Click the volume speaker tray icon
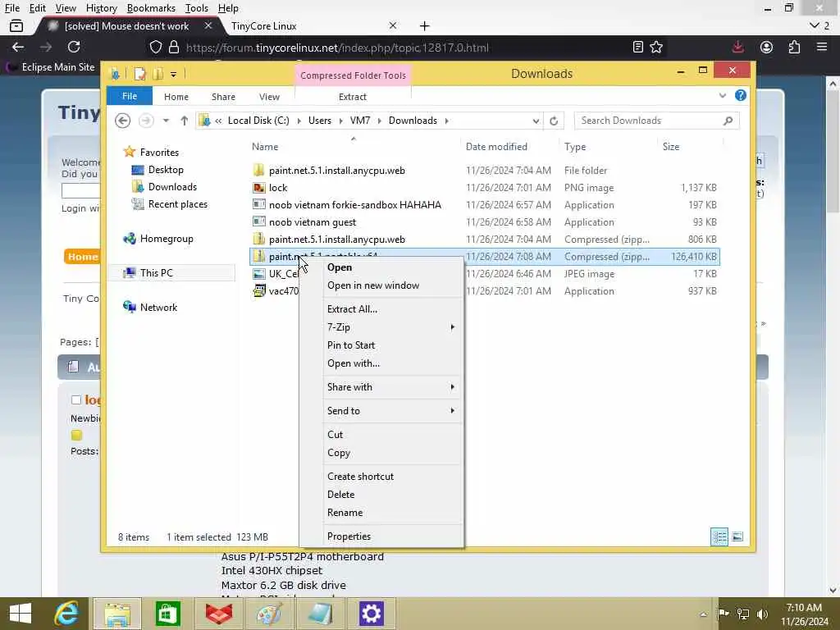840x630 pixels. click(x=762, y=614)
